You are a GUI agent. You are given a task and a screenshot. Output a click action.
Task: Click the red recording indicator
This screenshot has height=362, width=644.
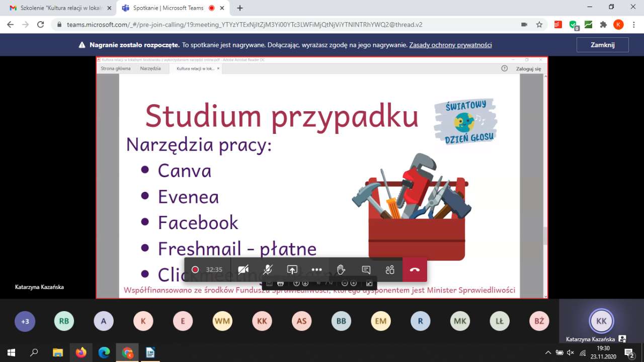(195, 270)
